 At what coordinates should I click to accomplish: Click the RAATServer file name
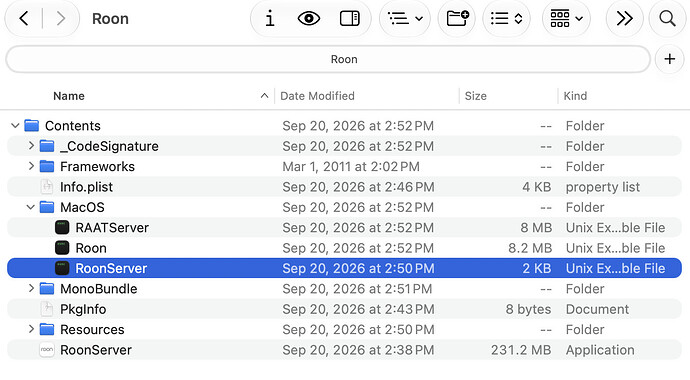112,228
